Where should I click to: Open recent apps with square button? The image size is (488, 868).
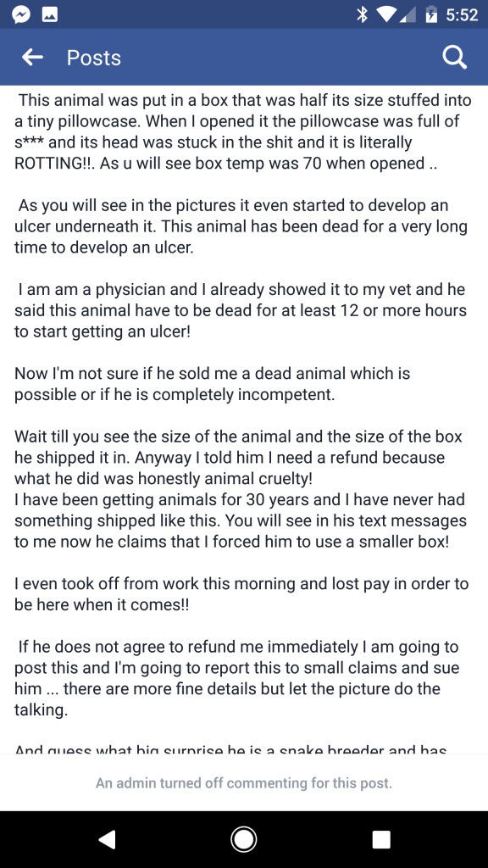click(381, 840)
